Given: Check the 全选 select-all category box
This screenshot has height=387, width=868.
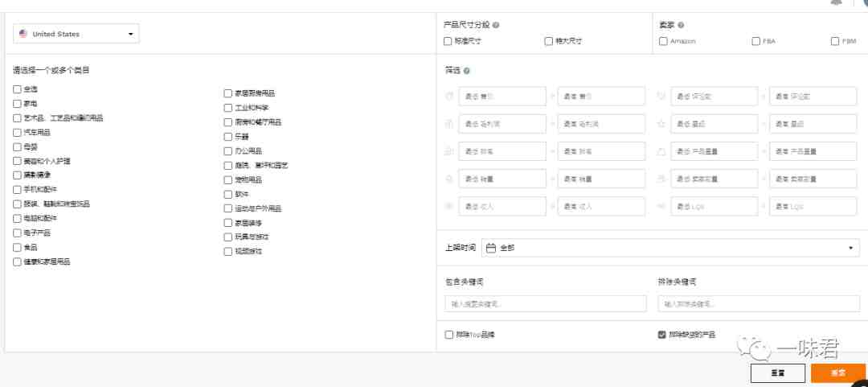Looking at the screenshot, I should pos(17,89).
